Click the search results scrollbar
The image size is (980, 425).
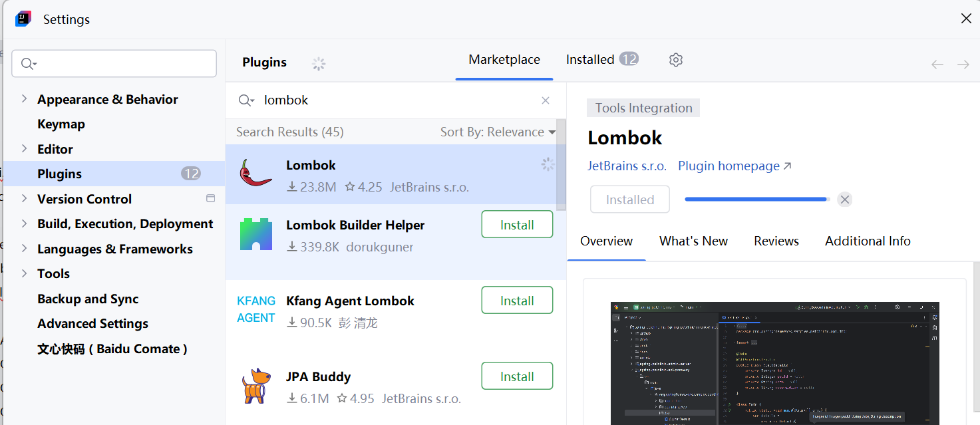[562, 166]
